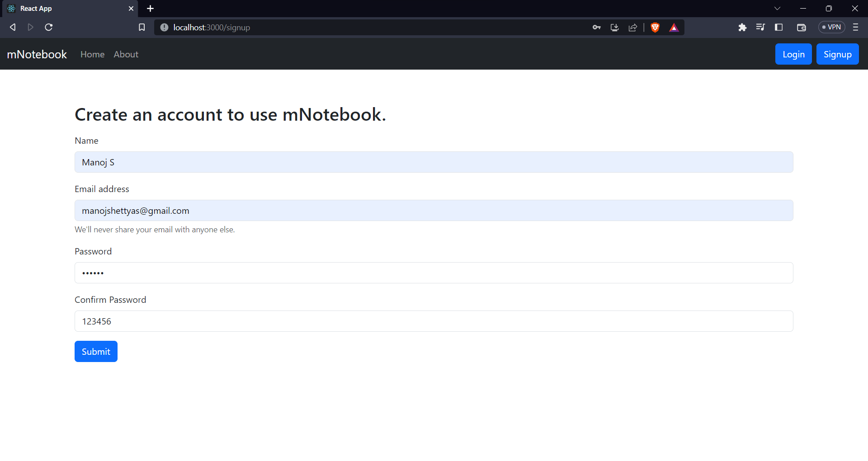Open Brave Wallet
This screenshot has height=461, width=868.
802,27
